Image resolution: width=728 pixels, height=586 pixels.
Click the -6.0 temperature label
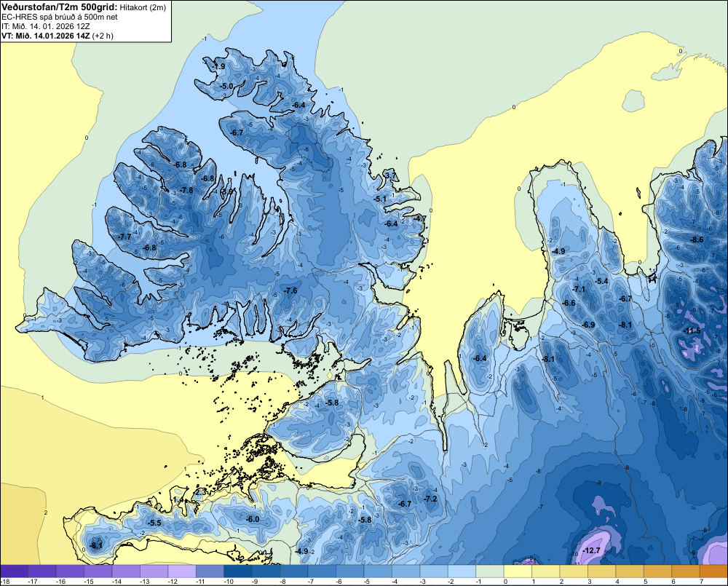pyautogui.click(x=253, y=519)
